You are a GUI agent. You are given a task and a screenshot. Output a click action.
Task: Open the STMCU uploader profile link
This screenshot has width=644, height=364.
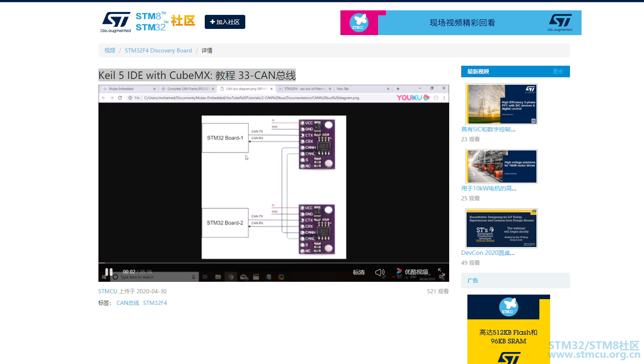click(x=108, y=291)
